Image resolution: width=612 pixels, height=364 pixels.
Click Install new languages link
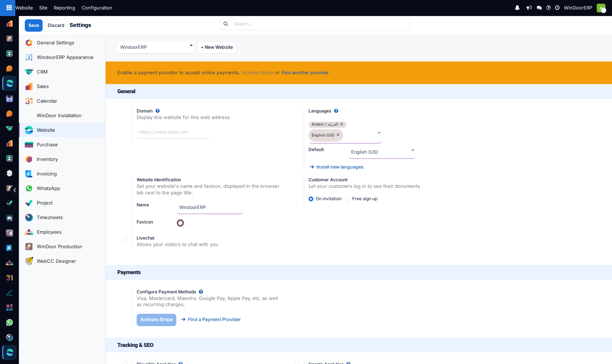click(x=337, y=167)
